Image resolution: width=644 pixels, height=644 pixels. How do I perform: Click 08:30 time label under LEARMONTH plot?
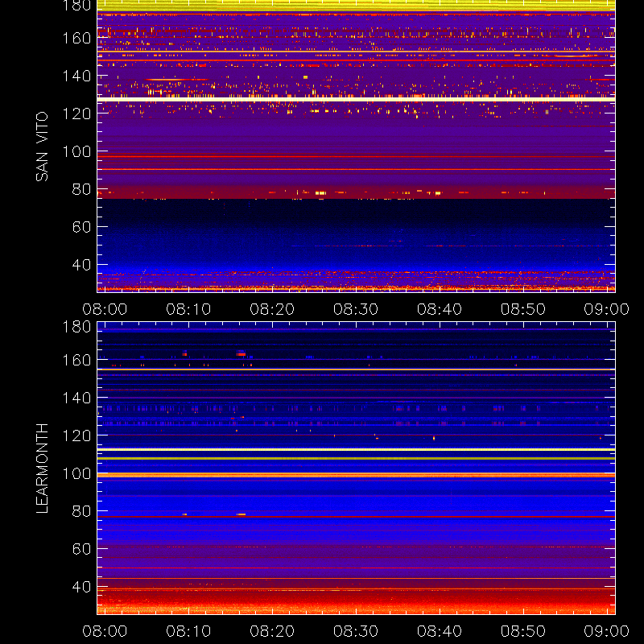pyautogui.click(x=356, y=631)
